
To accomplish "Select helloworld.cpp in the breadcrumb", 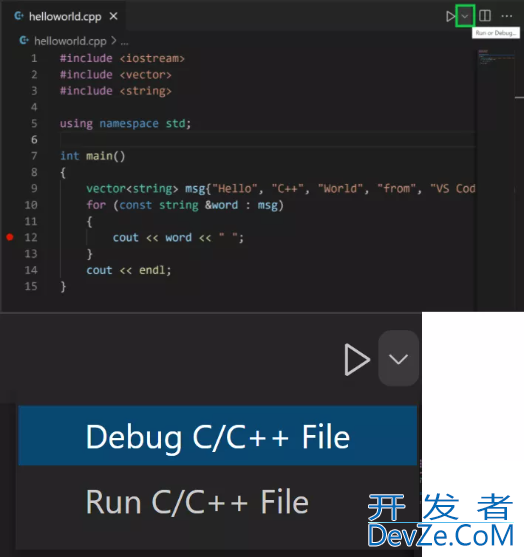I will click(70, 41).
